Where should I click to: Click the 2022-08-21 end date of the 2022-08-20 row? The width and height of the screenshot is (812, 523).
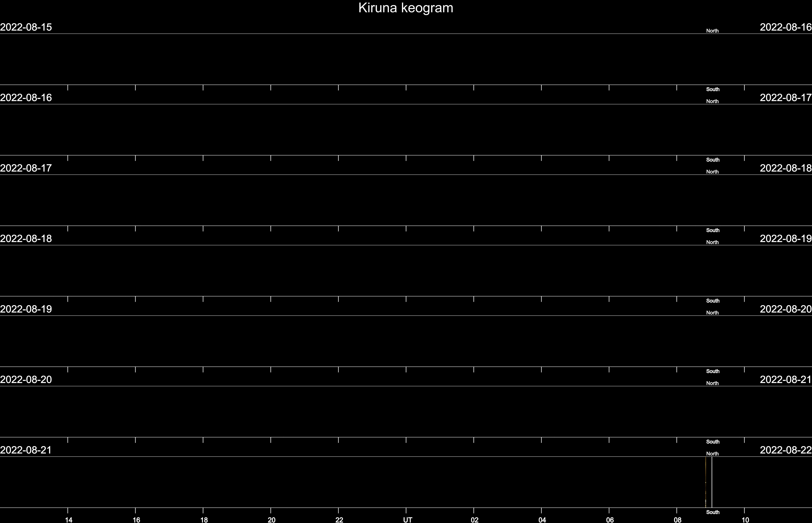point(786,380)
